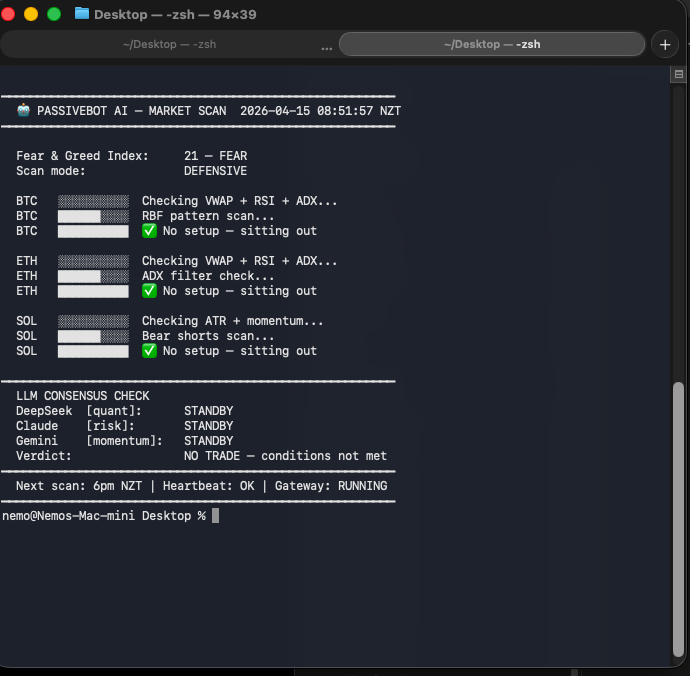Click the 'DeepSeek [quant]:' label

(79, 411)
